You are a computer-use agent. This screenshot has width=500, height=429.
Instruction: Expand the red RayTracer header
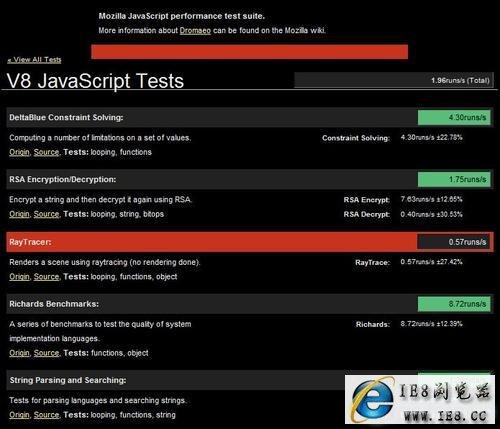click(249, 242)
